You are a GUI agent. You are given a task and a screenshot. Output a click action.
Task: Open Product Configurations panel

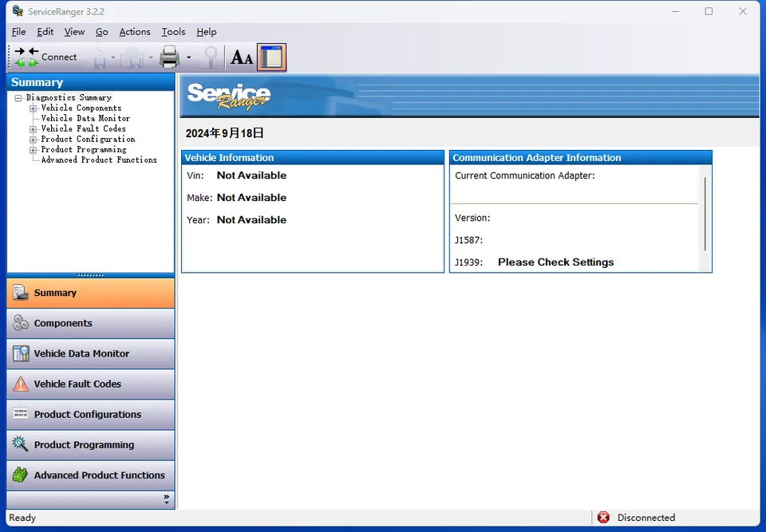coord(91,414)
